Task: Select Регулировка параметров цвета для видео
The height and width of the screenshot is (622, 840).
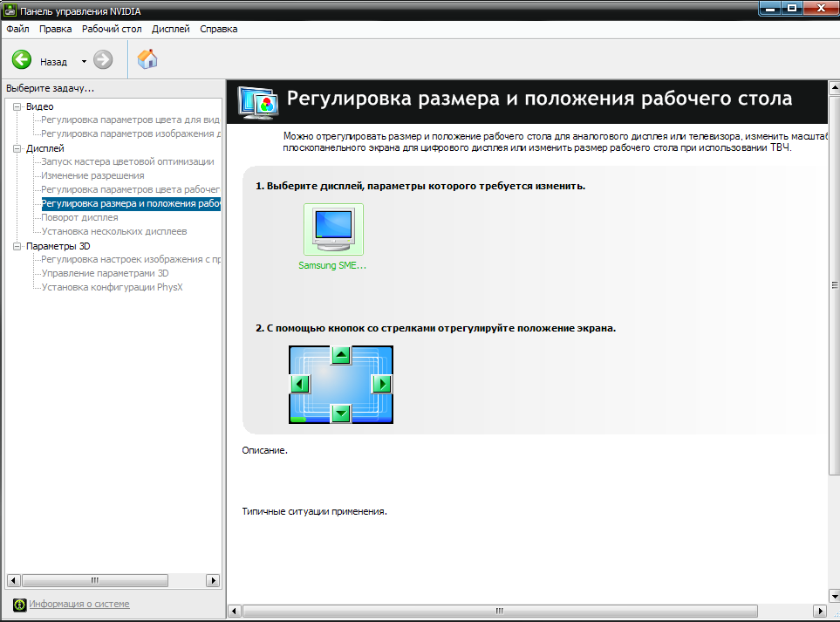Action: [x=130, y=120]
